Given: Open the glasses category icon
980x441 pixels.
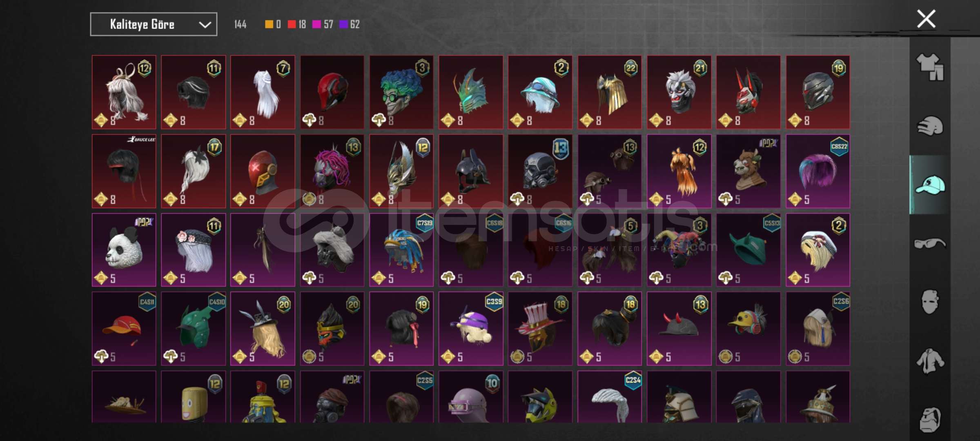Looking at the screenshot, I should (x=930, y=243).
